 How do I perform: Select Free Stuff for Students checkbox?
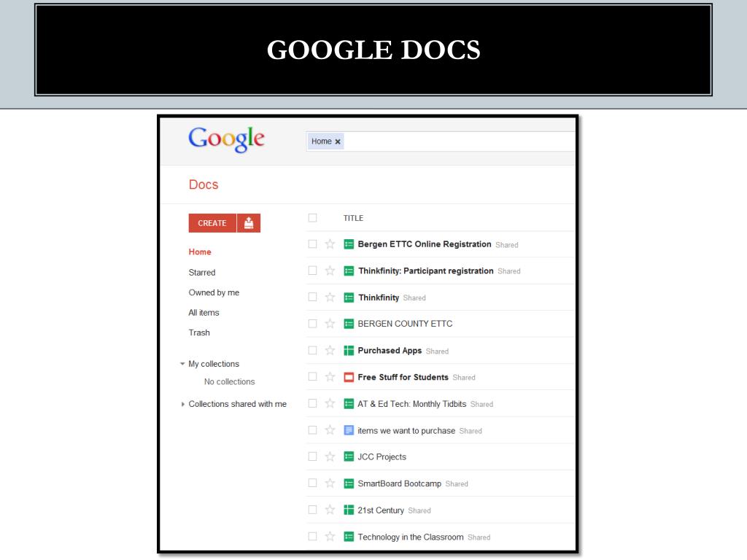tap(312, 377)
